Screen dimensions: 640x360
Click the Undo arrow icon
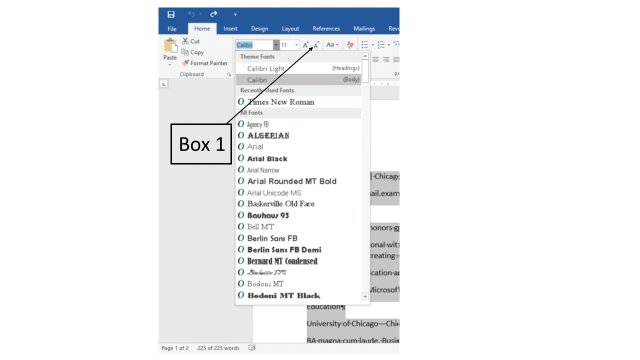click(191, 14)
